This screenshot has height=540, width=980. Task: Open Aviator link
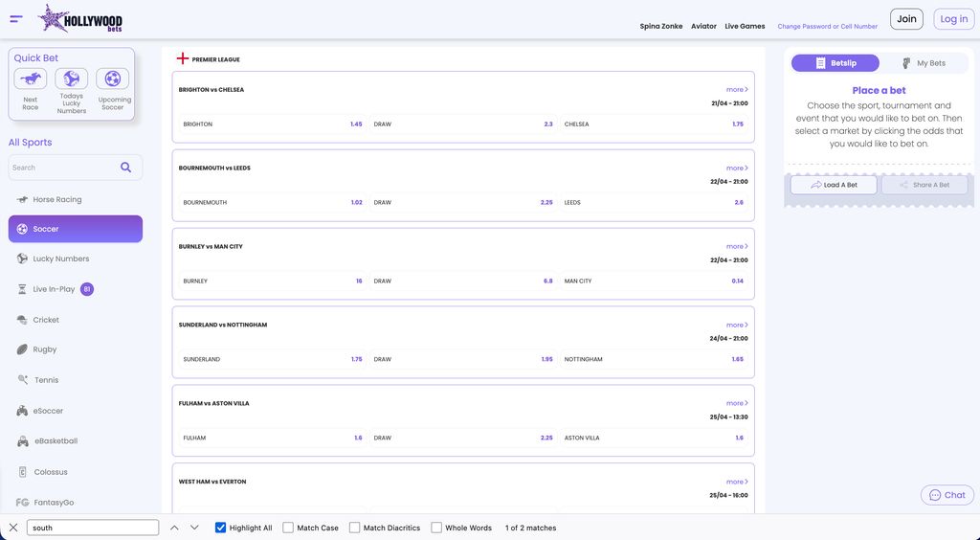coord(703,26)
